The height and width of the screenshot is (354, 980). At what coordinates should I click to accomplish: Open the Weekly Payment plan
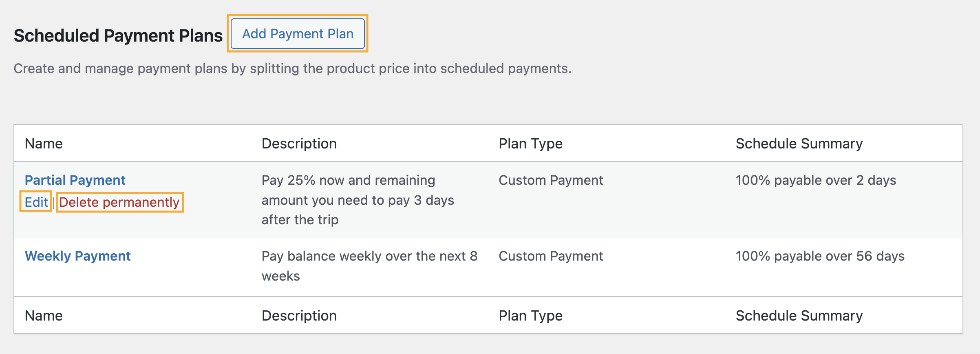77,256
